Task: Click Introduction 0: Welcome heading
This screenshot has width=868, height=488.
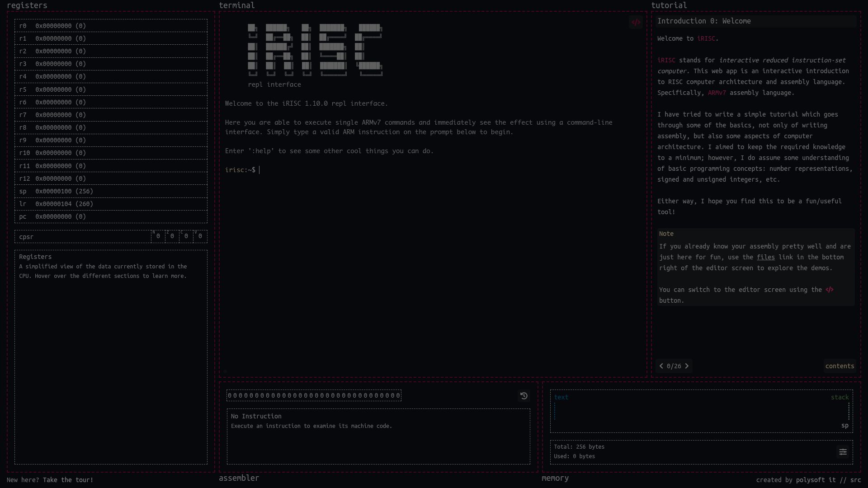Action: click(704, 21)
